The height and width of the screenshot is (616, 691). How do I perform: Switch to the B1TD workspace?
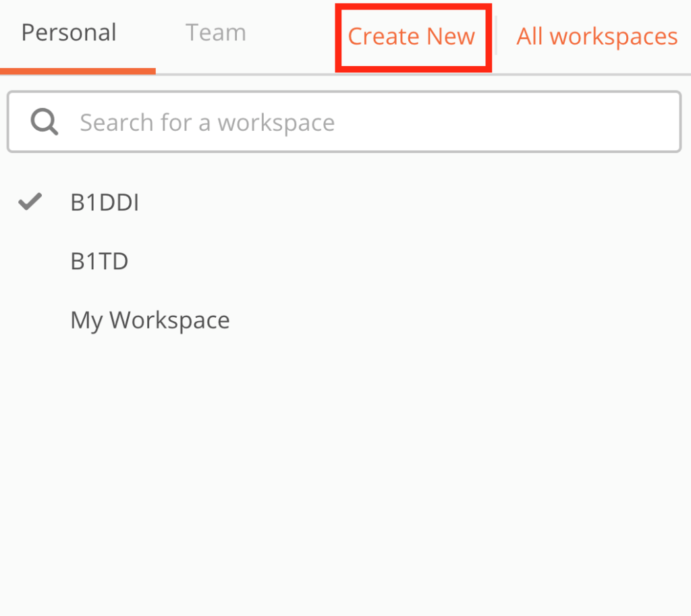click(99, 261)
